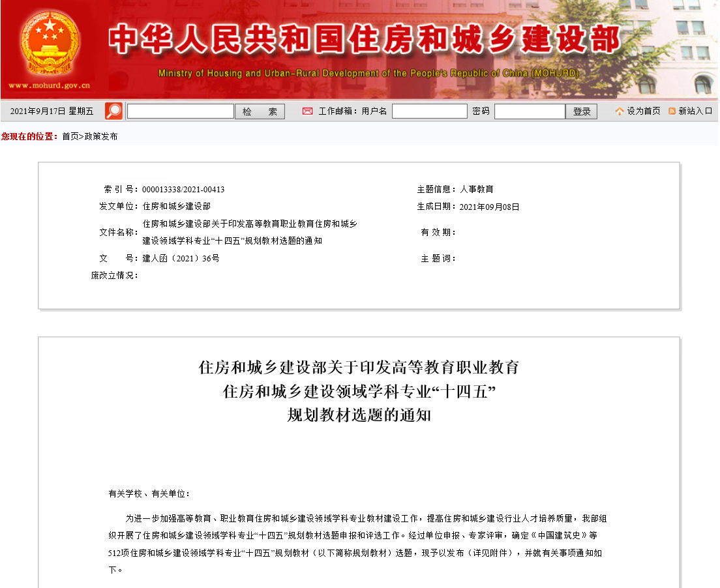Open the 新站入口 link

[695, 111]
